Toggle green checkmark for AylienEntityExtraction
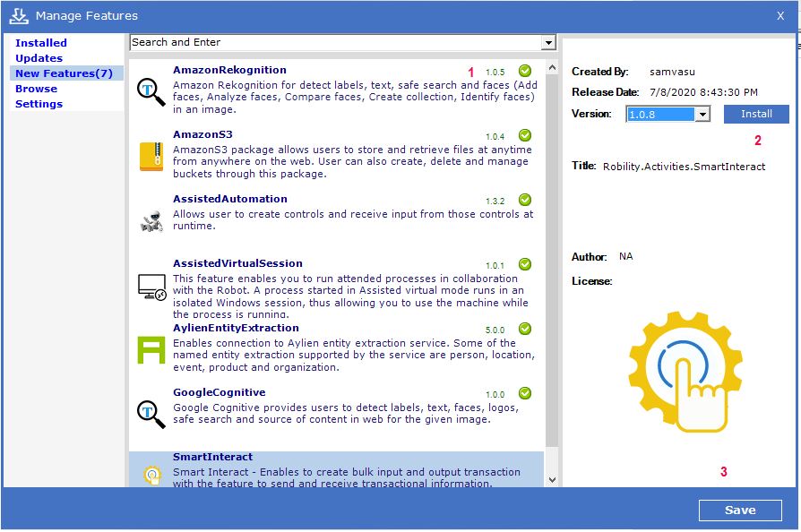Viewport: 801px width, 532px height. click(x=525, y=329)
